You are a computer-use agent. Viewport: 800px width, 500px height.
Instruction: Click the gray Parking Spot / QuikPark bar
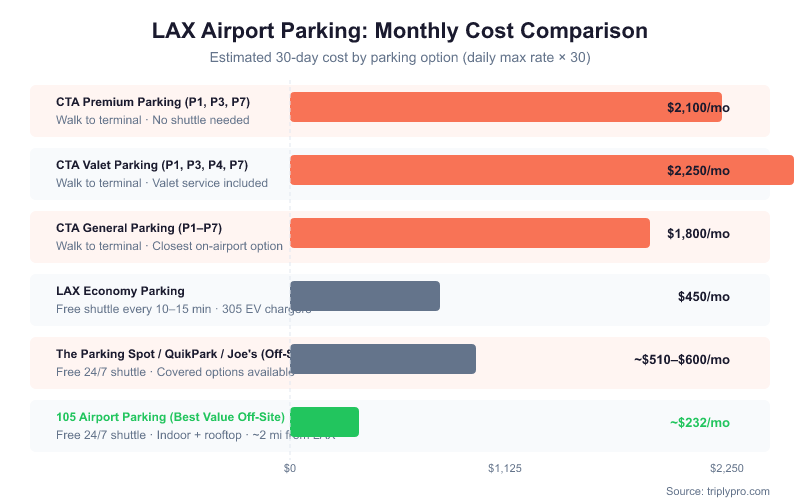383,359
